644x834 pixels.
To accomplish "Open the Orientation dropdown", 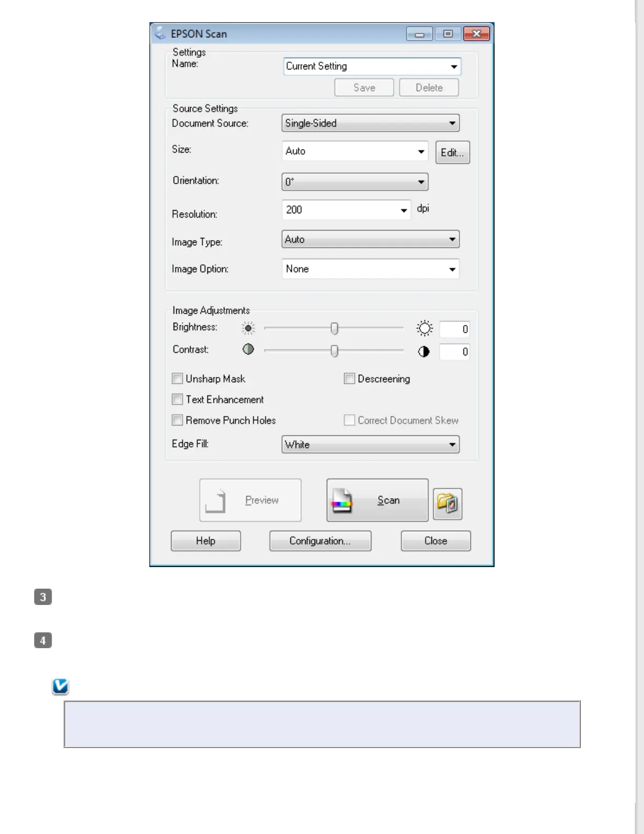I will click(355, 182).
